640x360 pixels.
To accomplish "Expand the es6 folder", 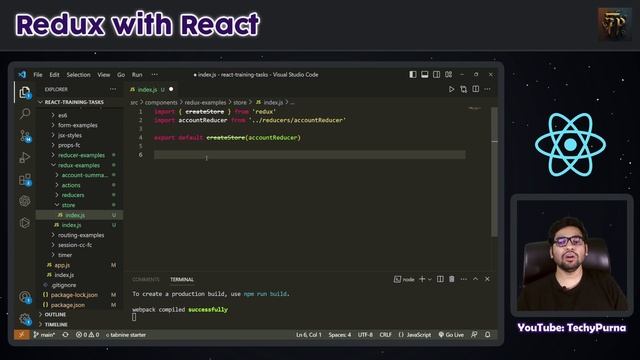I will coord(62,116).
